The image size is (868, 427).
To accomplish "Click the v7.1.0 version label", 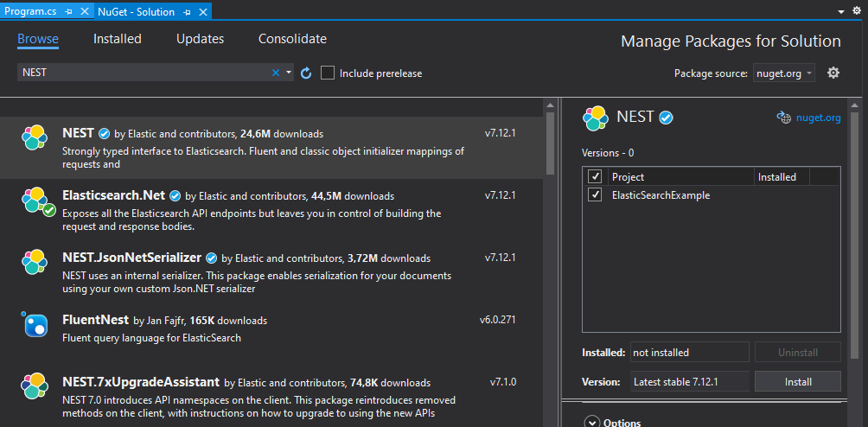I will click(502, 382).
